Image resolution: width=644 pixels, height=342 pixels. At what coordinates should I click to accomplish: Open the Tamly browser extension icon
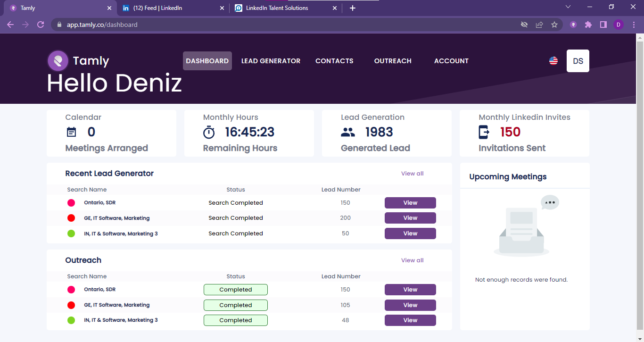point(573,25)
